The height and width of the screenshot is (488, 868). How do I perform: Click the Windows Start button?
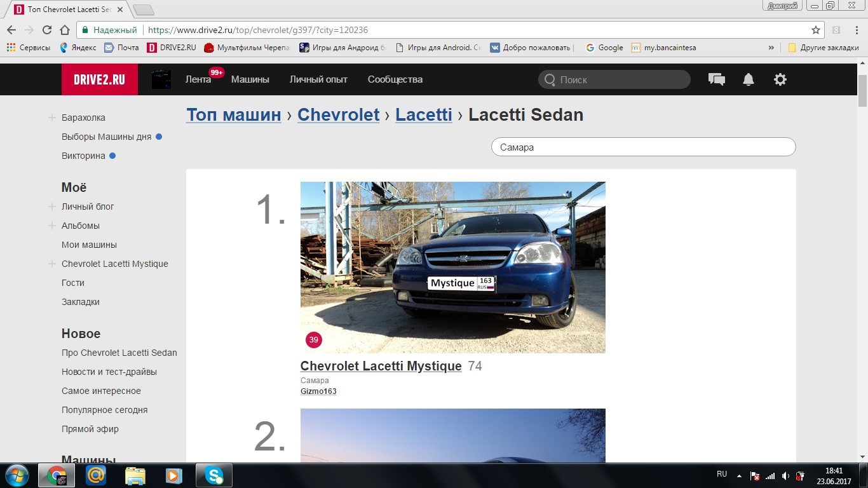click(x=17, y=475)
